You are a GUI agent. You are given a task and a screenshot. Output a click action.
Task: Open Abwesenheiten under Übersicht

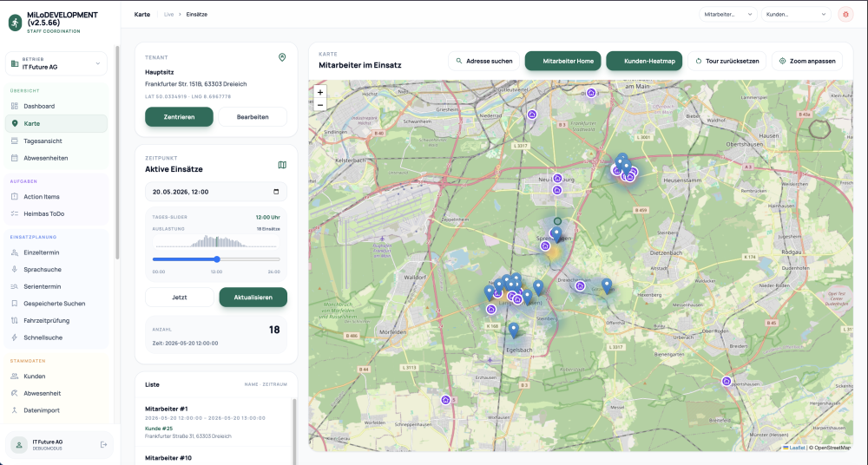pos(56,158)
